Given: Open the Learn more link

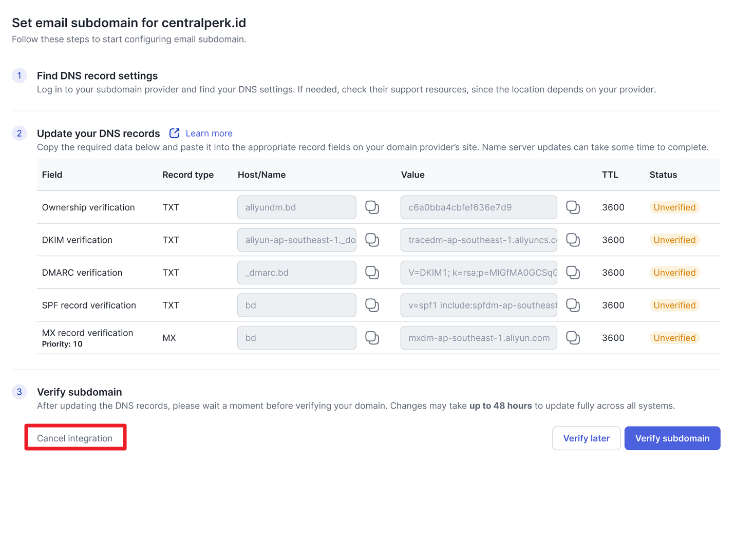Looking at the screenshot, I should point(209,133).
